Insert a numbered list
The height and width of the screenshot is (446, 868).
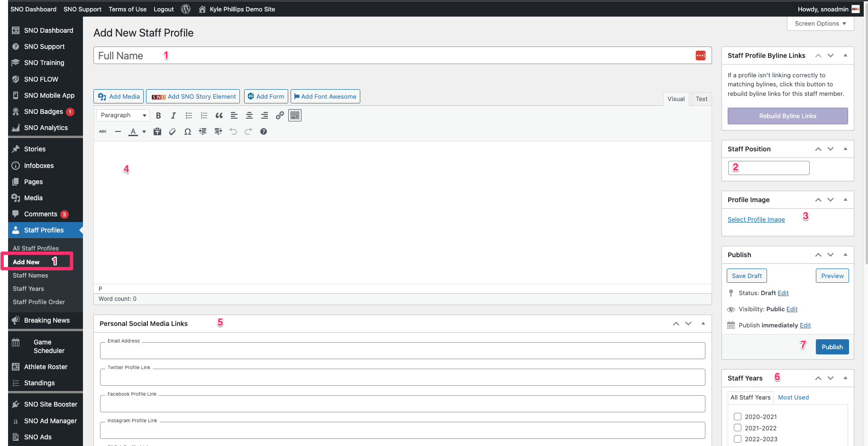coord(204,115)
